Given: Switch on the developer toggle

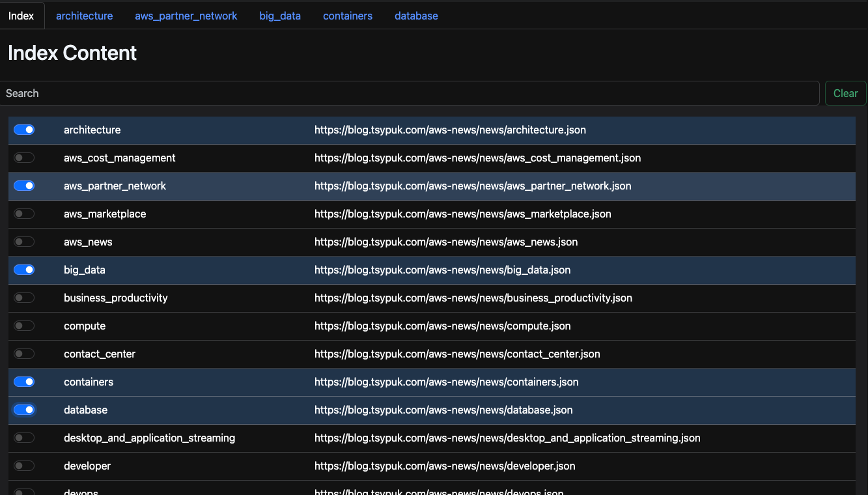Looking at the screenshot, I should pos(24,466).
